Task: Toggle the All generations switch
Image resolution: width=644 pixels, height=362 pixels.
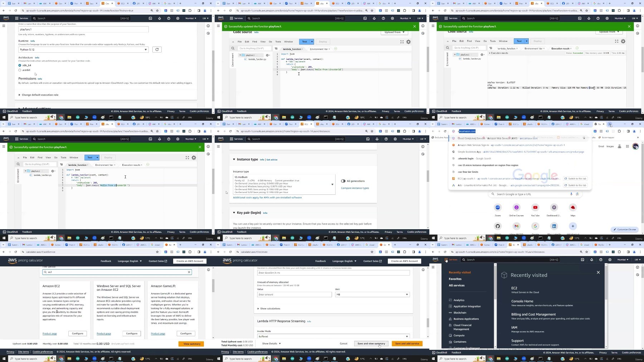Action: click(343, 181)
